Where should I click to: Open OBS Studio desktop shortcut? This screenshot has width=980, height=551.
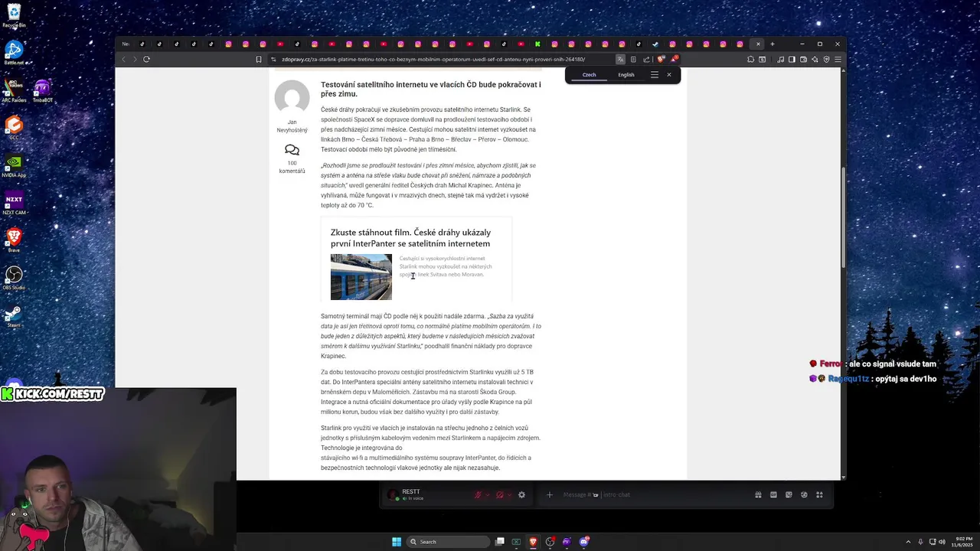click(x=14, y=278)
